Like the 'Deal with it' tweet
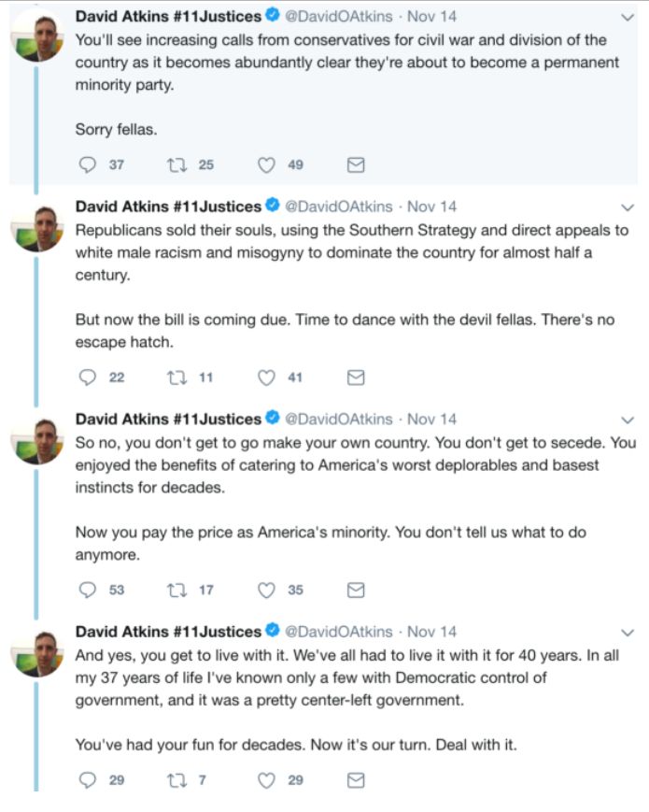The height and width of the screenshot is (812, 649). [x=266, y=778]
